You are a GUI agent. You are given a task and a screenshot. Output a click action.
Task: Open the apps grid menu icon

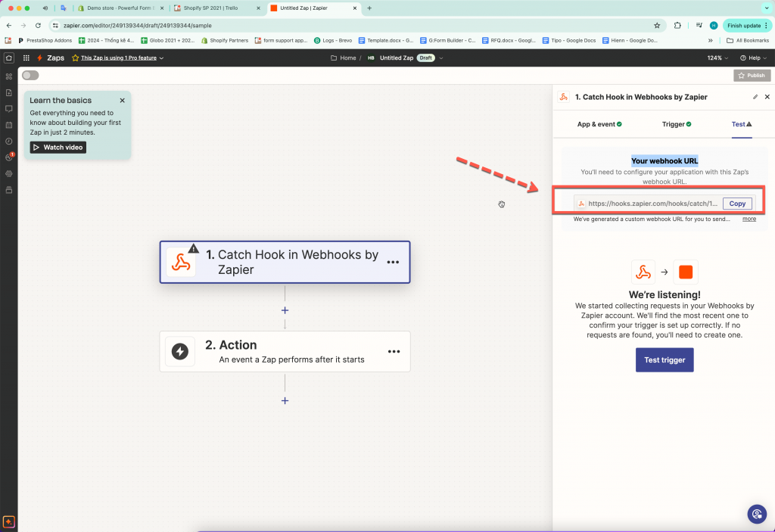(8, 76)
